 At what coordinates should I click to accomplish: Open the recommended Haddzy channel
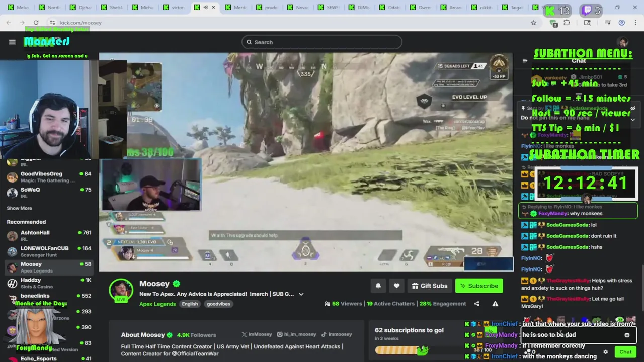pyautogui.click(x=49, y=283)
